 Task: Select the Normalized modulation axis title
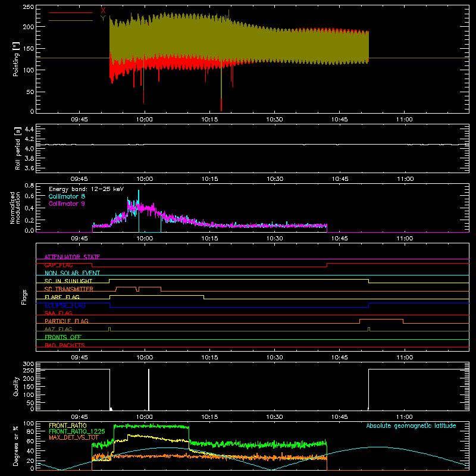15,208
